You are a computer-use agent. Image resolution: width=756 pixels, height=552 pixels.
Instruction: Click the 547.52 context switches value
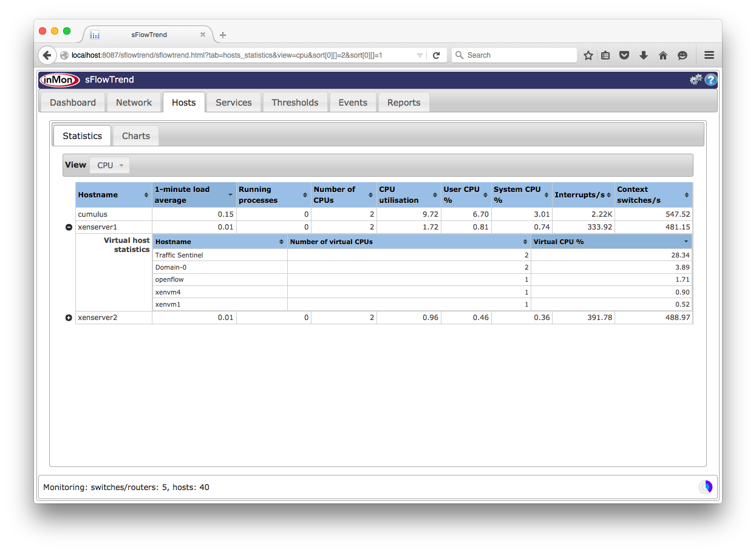coord(678,214)
